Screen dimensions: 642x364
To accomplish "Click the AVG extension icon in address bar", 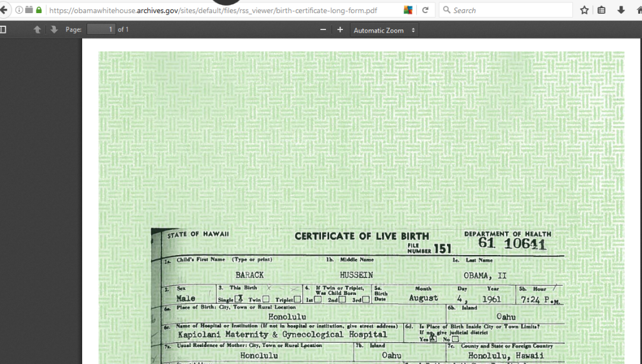I will point(408,10).
